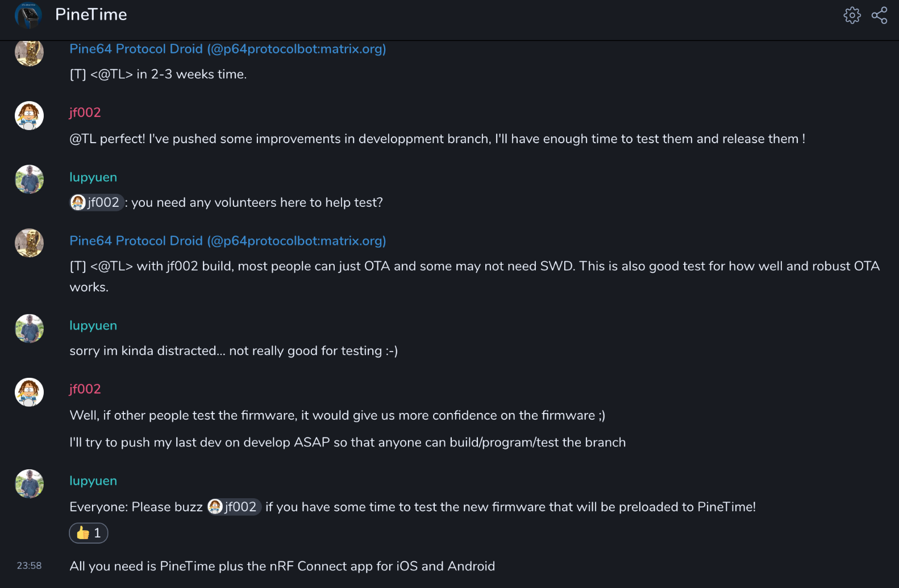
Task: Click the jf002 sender name above '@TL perfect!'
Action: pyautogui.click(x=85, y=112)
